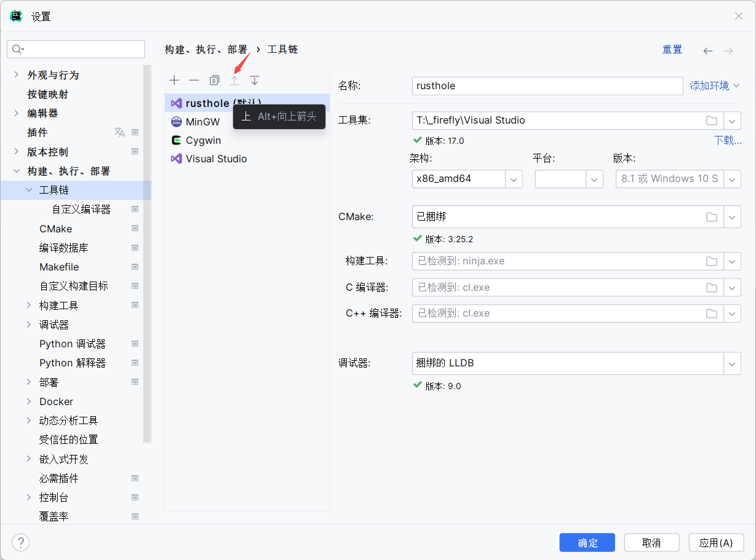打开 CMake 下拉框更改版本
Image resolution: width=756 pixels, height=560 pixels.
(x=732, y=216)
